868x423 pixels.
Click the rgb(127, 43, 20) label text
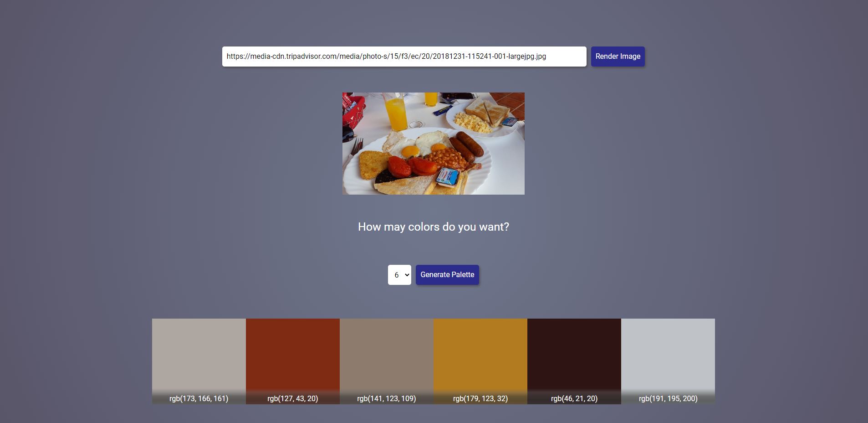[x=293, y=398]
